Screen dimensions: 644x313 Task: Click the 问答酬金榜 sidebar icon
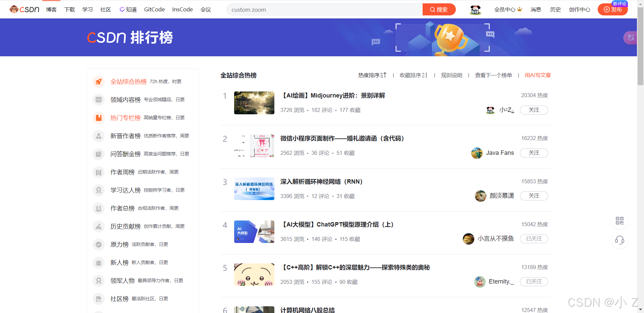point(99,154)
